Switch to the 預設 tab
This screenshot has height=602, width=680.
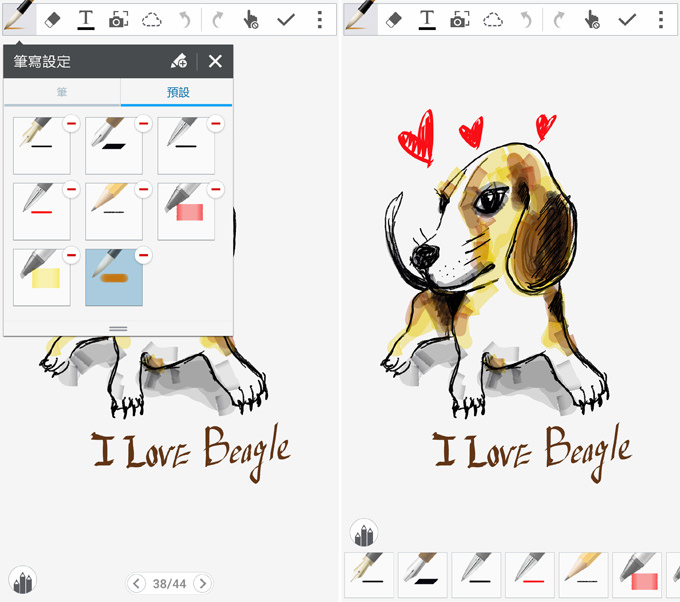point(176,92)
